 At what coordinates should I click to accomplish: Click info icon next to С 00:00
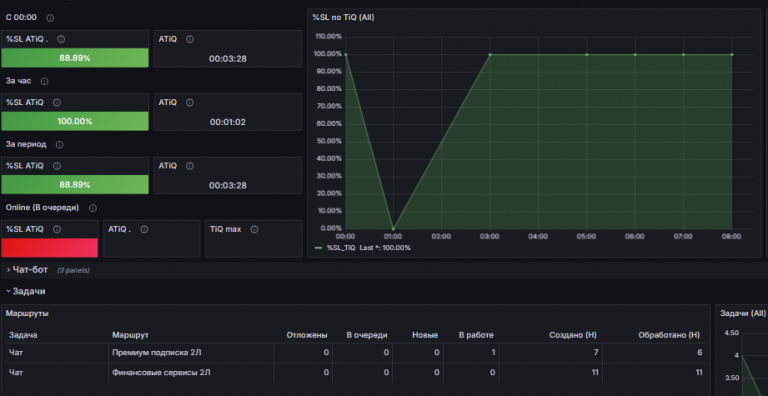tap(50, 18)
